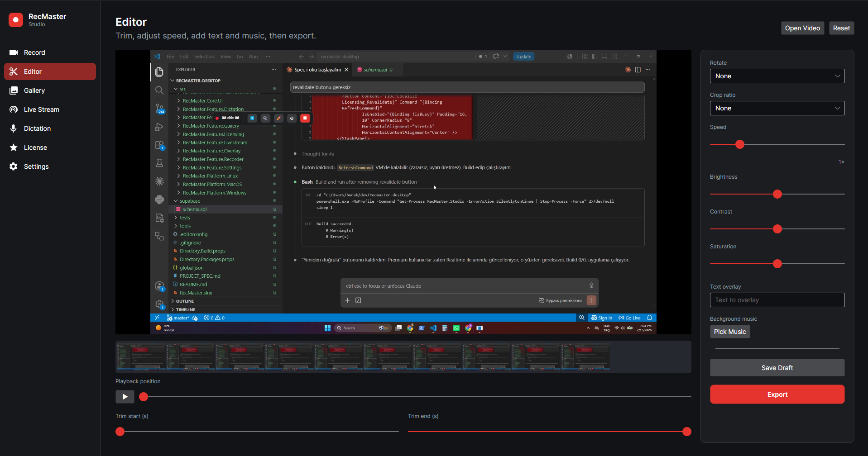Click the orange pencil annotate icon on recorder bar
This screenshot has width=868, height=456.
coord(278,118)
